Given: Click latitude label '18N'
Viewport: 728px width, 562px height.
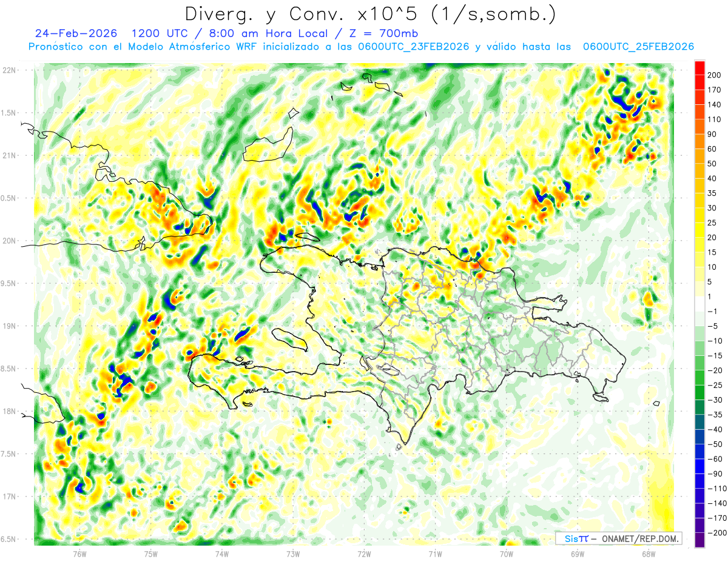Looking at the screenshot, I should 9,411.
